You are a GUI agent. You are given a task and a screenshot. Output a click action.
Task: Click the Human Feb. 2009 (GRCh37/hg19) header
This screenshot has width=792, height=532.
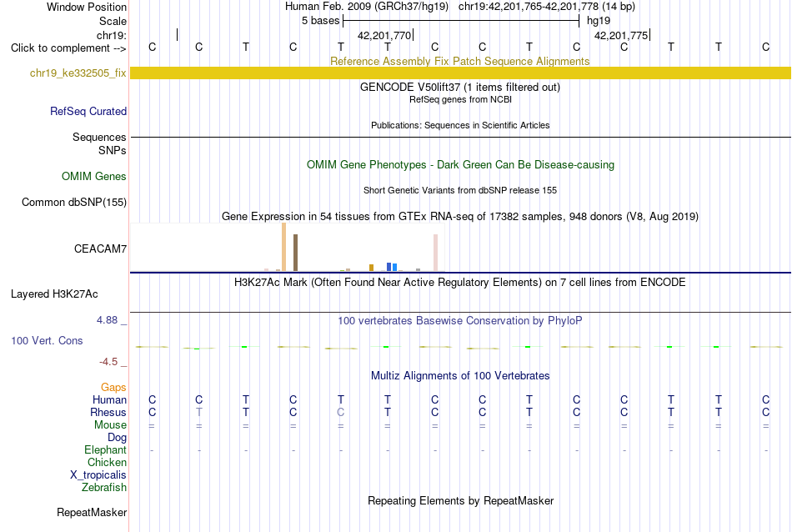pos(367,7)
